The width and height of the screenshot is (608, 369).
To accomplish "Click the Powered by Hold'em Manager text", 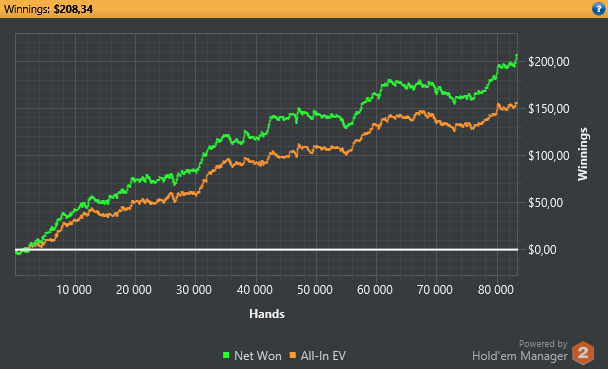I will tap(520, 350).
